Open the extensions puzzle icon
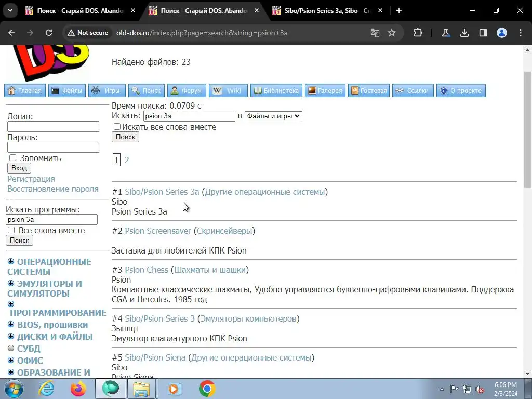 click(418, 33)
